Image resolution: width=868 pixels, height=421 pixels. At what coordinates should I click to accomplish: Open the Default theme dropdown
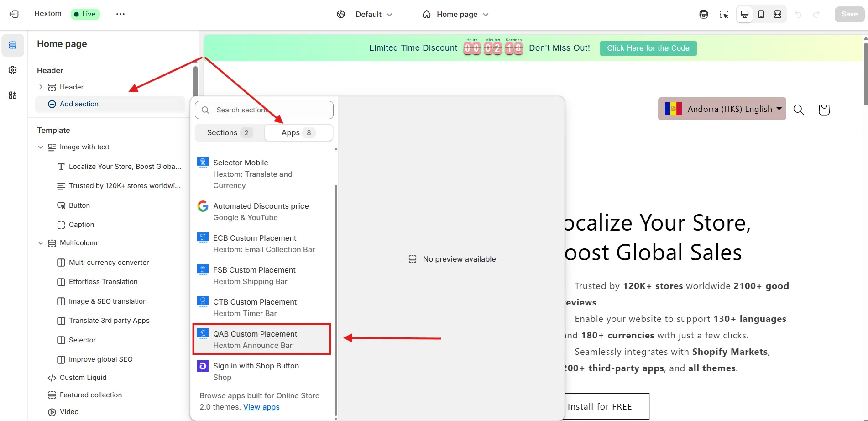(x=374, y=14)
